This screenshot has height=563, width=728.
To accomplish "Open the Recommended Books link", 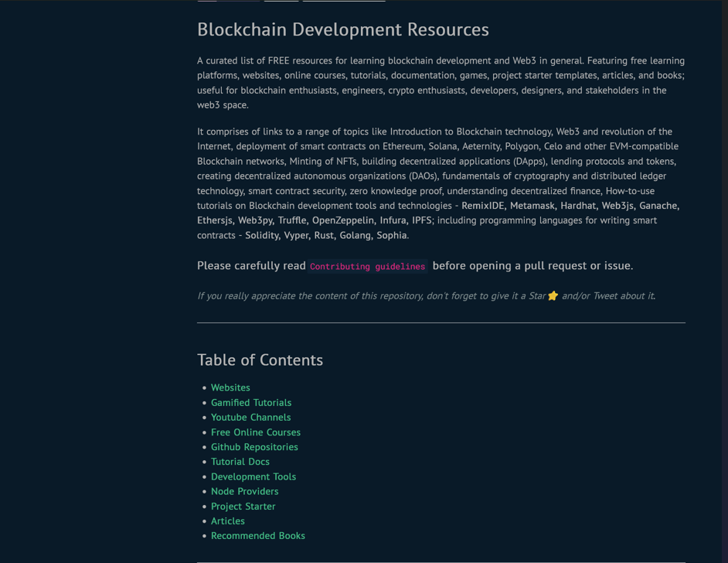I will (x=258, y=536).
